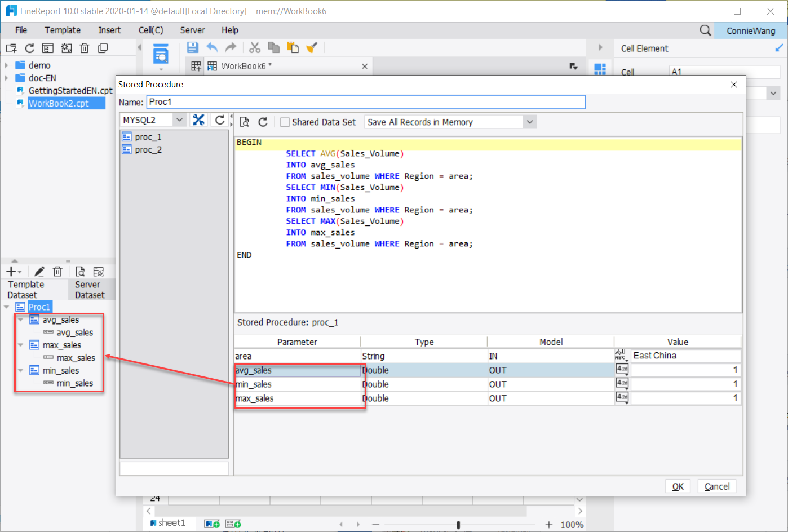The height and width of the screenshot is (532, 788).
Task: Open the search magnifier near ConnieWang
Action: 705,30
